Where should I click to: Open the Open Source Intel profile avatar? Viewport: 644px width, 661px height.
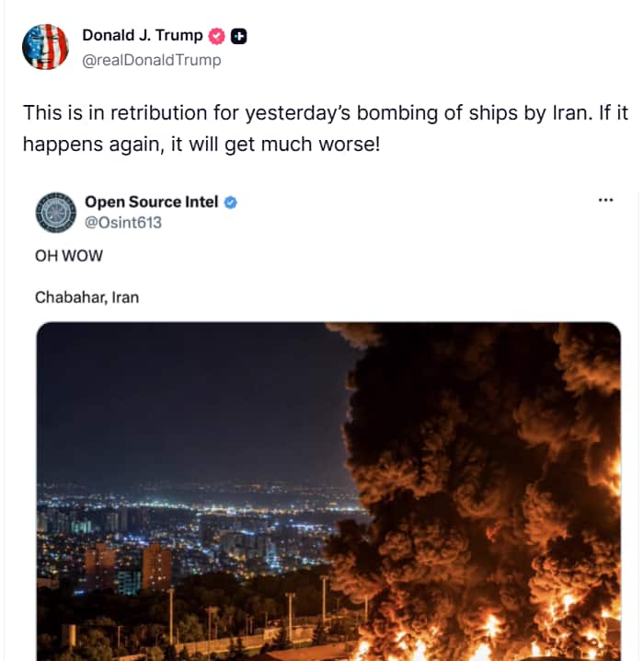click(x=56, y=213)
